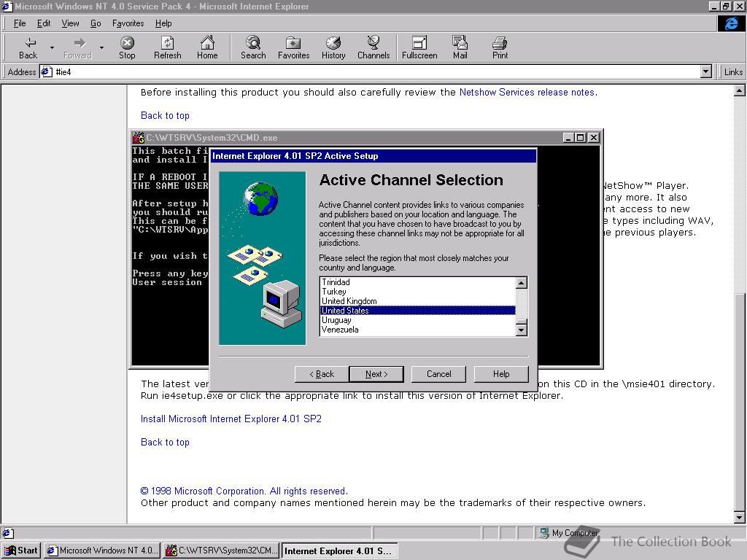Select United Kingdom in region list
The image size is (747, 560).
tap(418, 301)
